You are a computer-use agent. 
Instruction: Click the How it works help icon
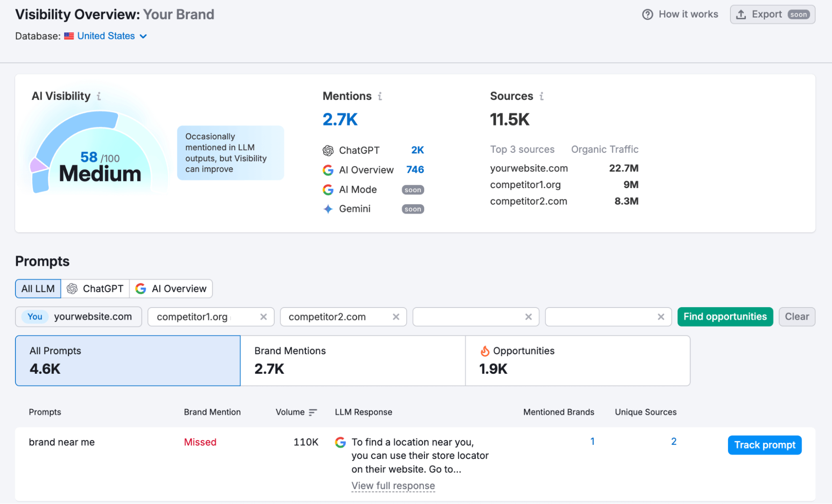[647, 14]
